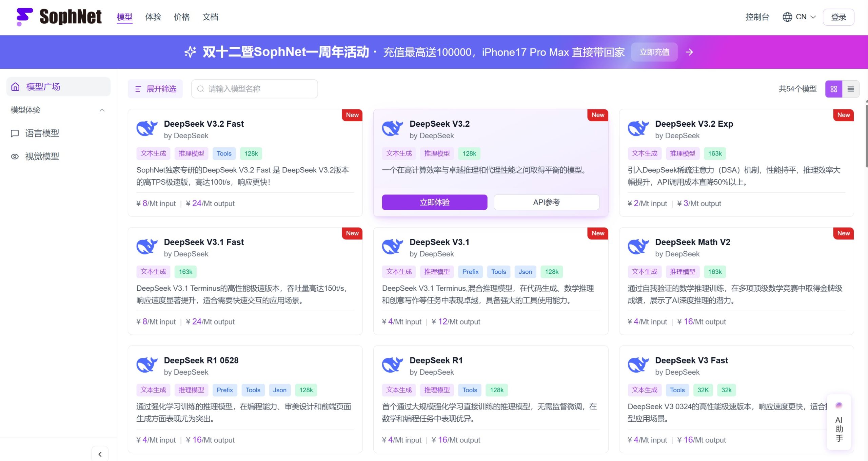
Task: Select the grid view icon
Action: tap(834, 89)
